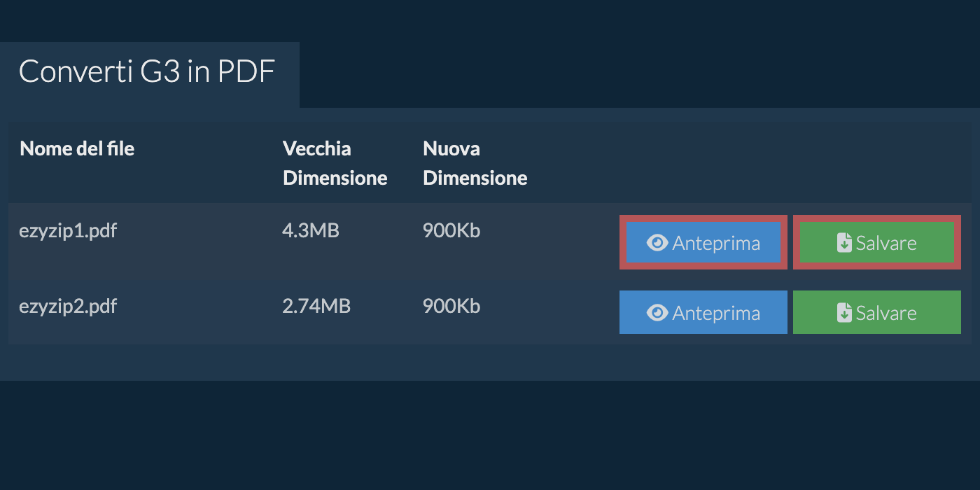Click the 900Kb new size for ezyzip1.pdf

tap(451, 230)
